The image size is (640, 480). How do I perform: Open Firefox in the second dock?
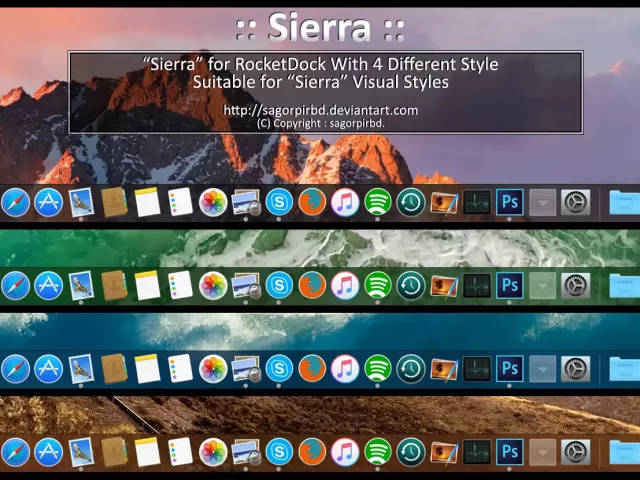click(312, 286)
